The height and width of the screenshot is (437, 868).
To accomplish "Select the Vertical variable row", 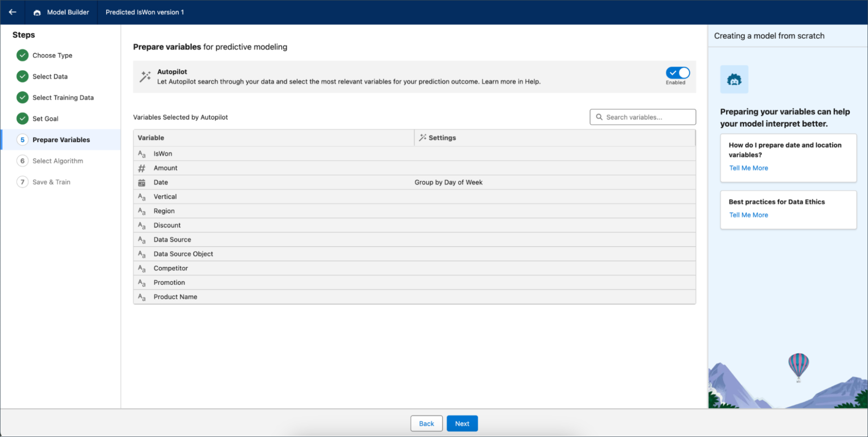I will [x=414, y=197].
